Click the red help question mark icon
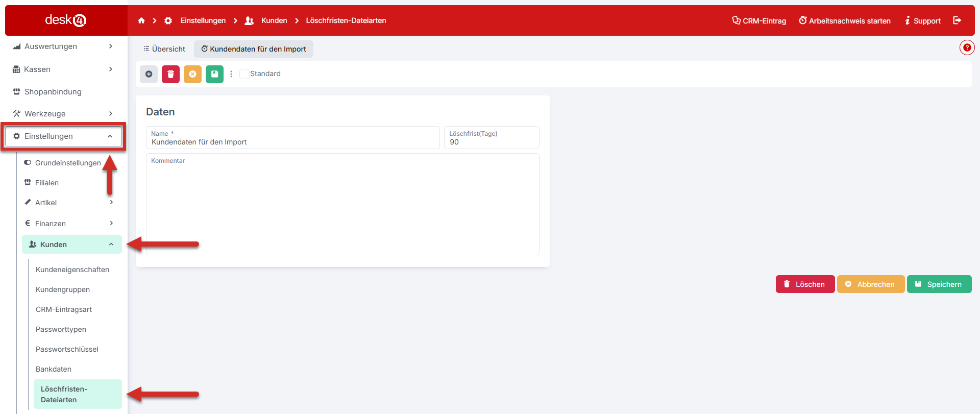980x414 pixels. 967,47
